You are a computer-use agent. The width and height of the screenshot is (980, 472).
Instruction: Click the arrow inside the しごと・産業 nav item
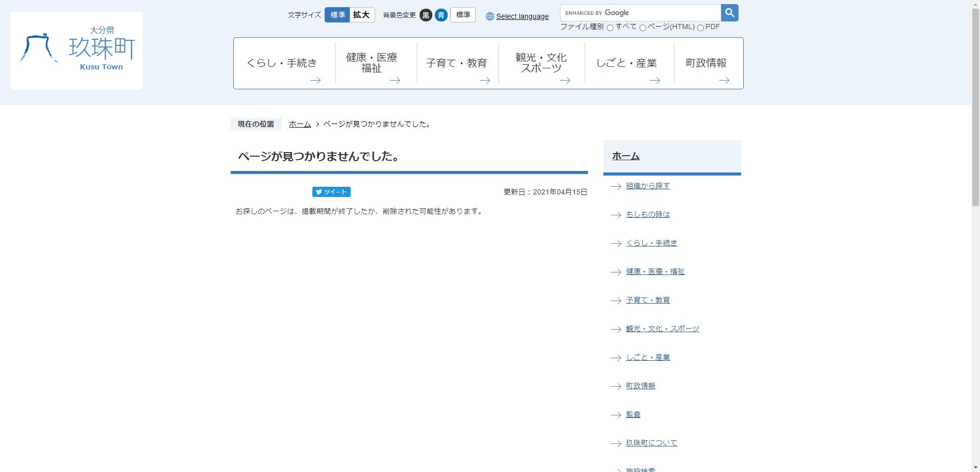(656, 80)
